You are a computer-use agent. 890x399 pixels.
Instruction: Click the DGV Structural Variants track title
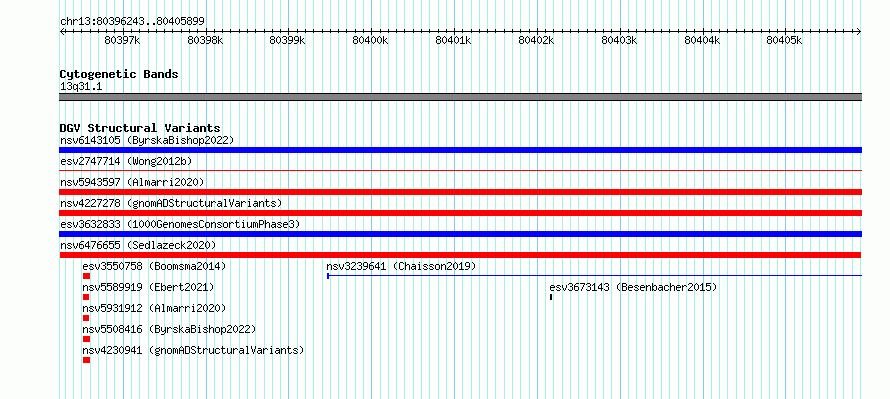140,128
